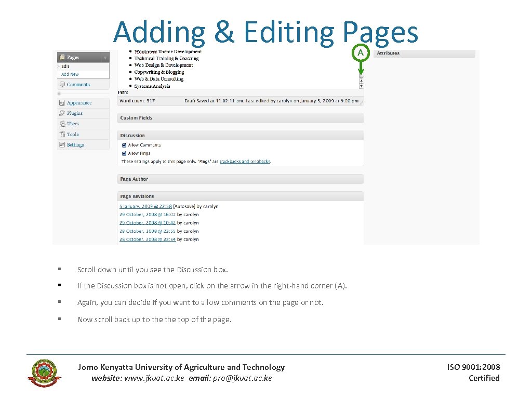Screen dimensions: 532x399
Task: Click the JKUAT logo in the footer
Action: pos(44,373)
